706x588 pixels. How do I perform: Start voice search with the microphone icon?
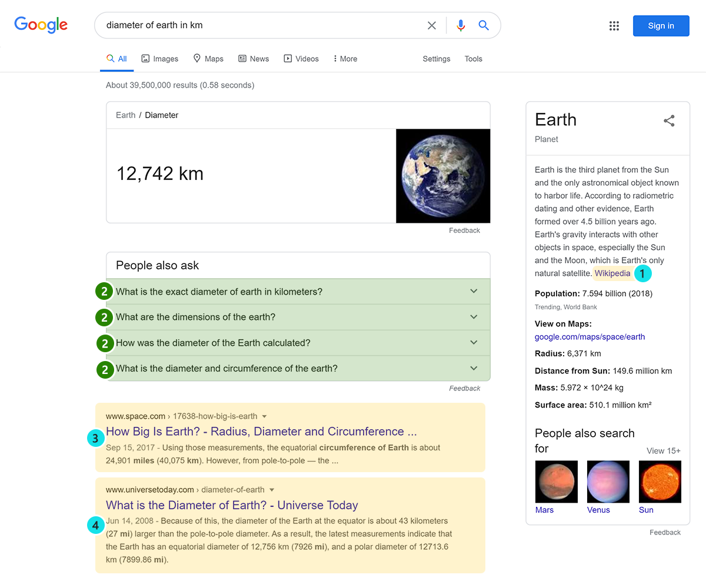(461, 25)
